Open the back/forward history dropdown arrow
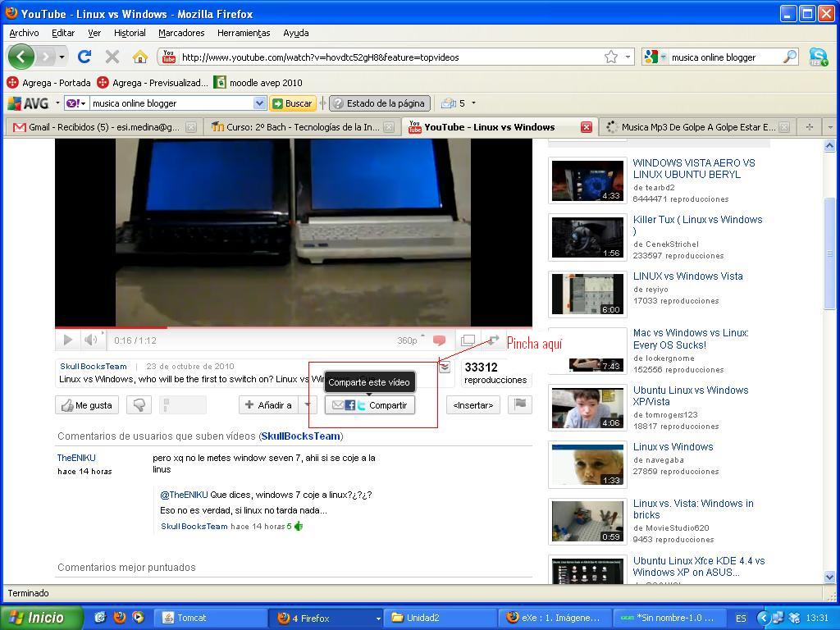 [x=62, y=57]
